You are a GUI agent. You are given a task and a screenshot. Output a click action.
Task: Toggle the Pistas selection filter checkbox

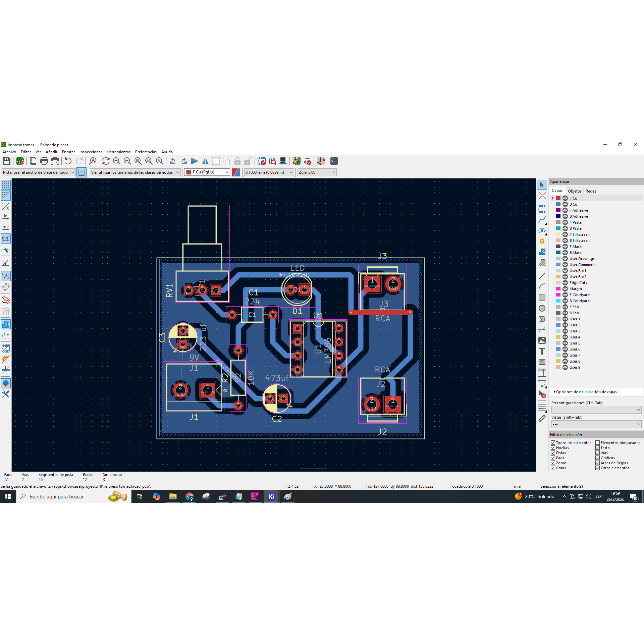(x=553, y=453)
